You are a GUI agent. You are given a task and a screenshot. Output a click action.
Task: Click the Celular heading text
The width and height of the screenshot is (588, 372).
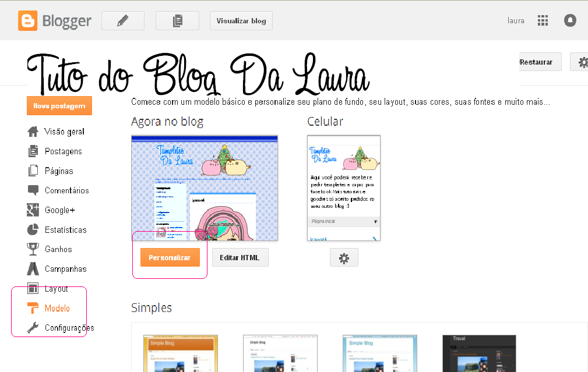click(325, 121)
